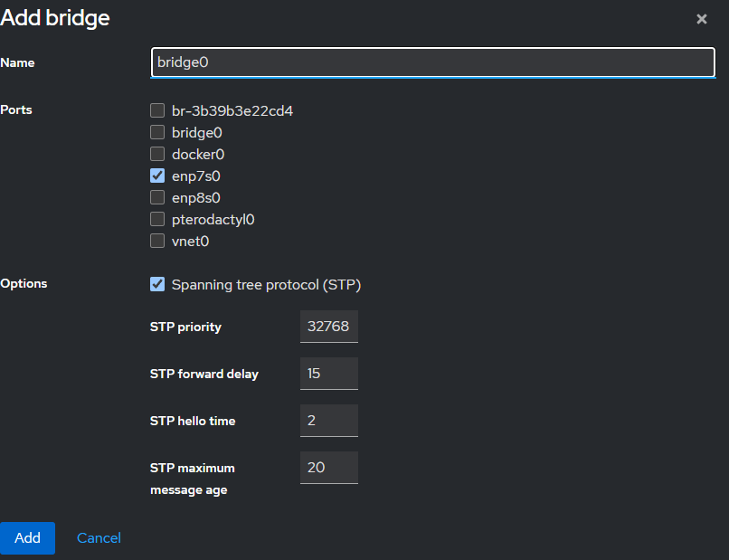Image resolution: width=729 pixels, height=560 pixels.
Task: Toggle the vnet0 port checkbox
Action: [157, 242]
